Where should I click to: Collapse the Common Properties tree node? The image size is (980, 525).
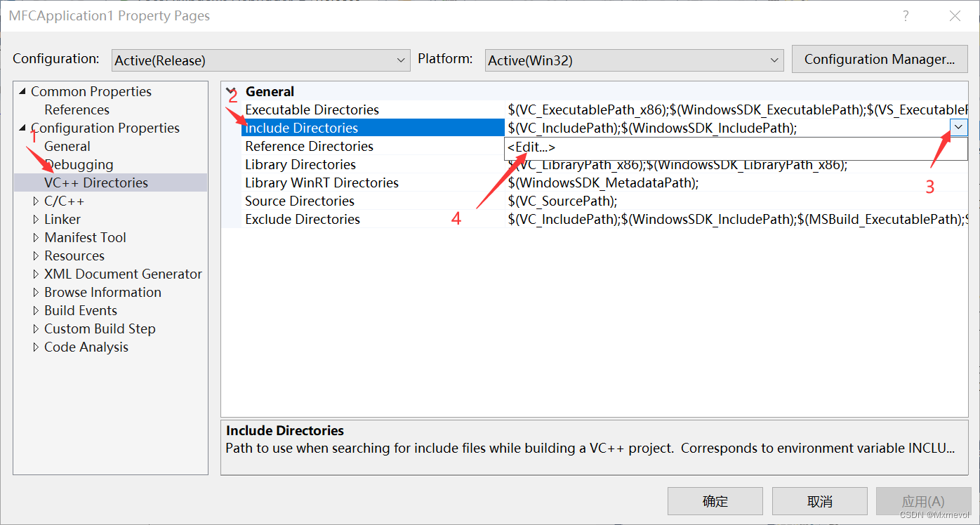22,91
